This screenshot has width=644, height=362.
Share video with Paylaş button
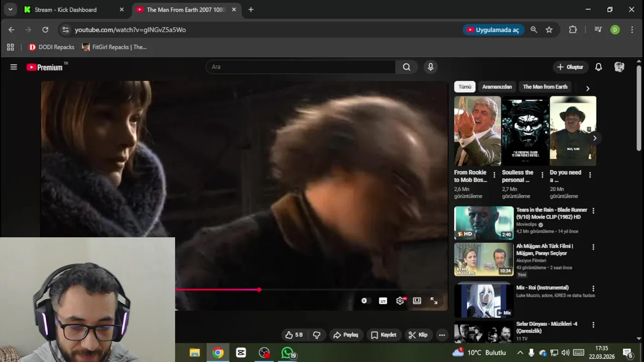tap(346, 335)
